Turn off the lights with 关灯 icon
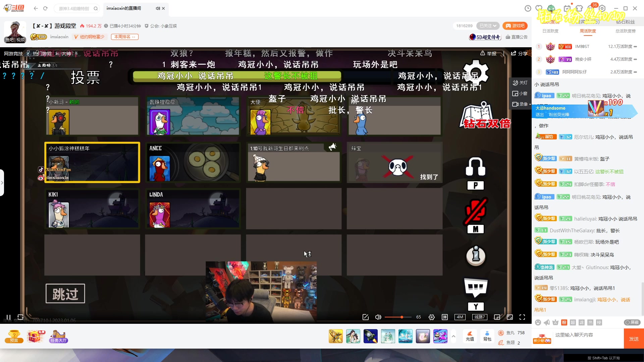Viewport: 644px width, 362px height. click(x=520, y=82)
